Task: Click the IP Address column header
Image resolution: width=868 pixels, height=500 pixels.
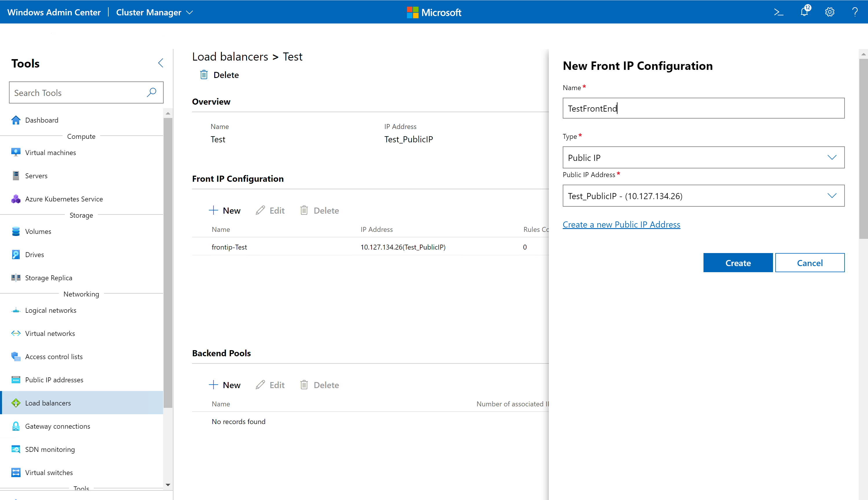Action: point(376,229)
